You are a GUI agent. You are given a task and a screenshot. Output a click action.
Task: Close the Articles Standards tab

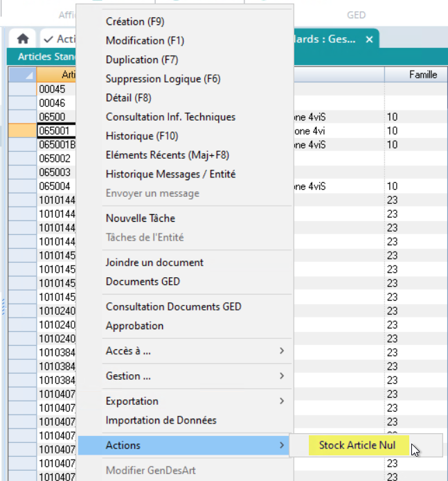(x=369, y=40)
